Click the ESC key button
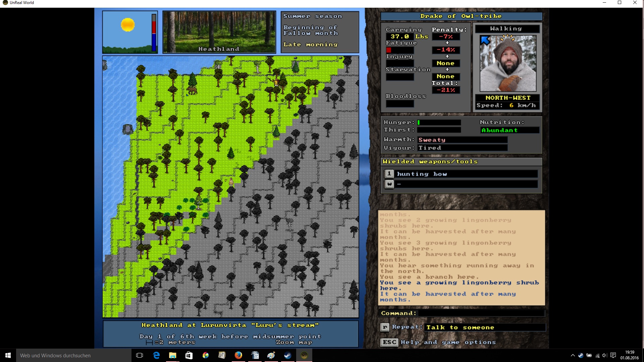 click(x=389, y=342)
